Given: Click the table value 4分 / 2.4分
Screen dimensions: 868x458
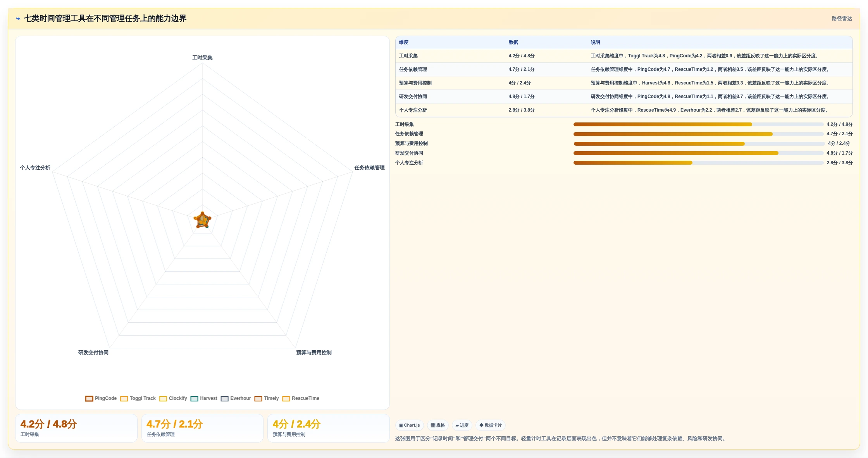Looking at the screenshot, I should click(x=520, y=83).
